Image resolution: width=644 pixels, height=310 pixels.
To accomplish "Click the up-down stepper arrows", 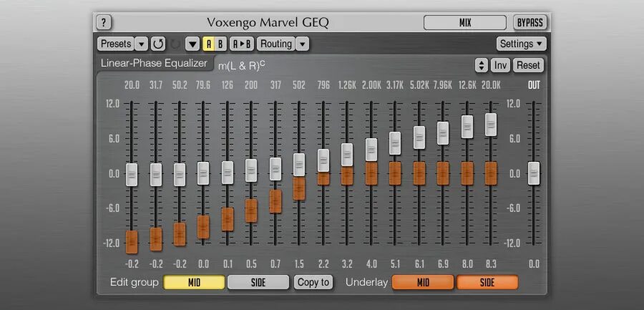I will point(482,65).
